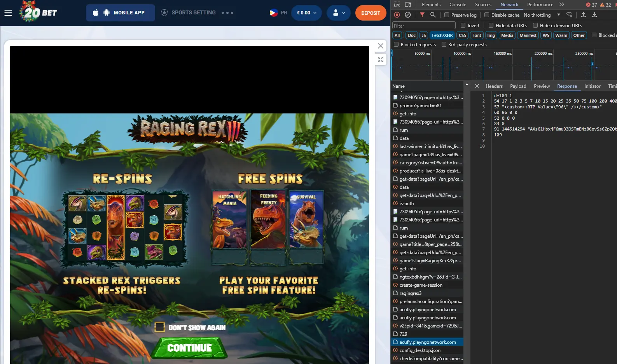
Task: Focus the network Filter text field
Action: point(424,26)
